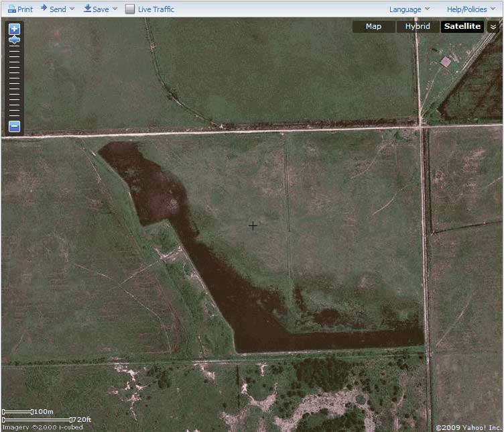Click the Save link text
Image resolution: width=504 pixels, height=432 pixels.
101,9
